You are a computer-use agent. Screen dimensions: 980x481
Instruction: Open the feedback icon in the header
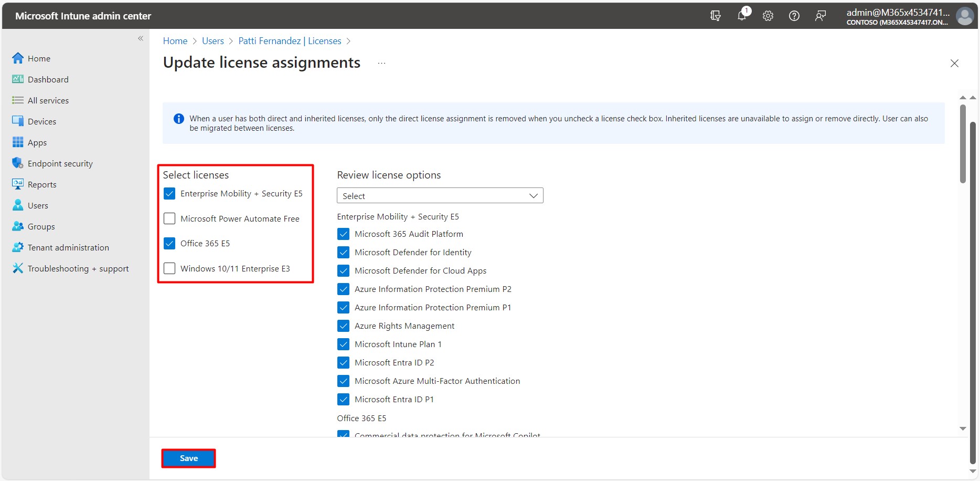pos(821,16)
